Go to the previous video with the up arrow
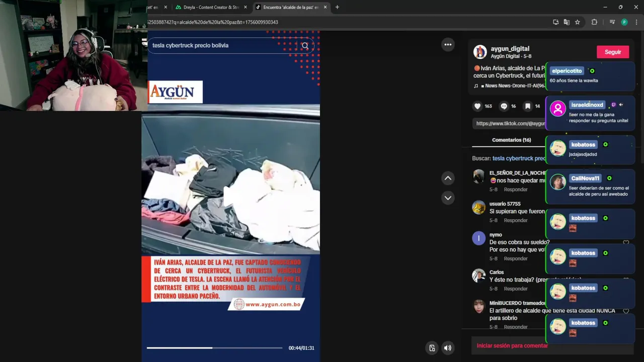Viewport: 644px width, 362px height. [x=448, y=178]
